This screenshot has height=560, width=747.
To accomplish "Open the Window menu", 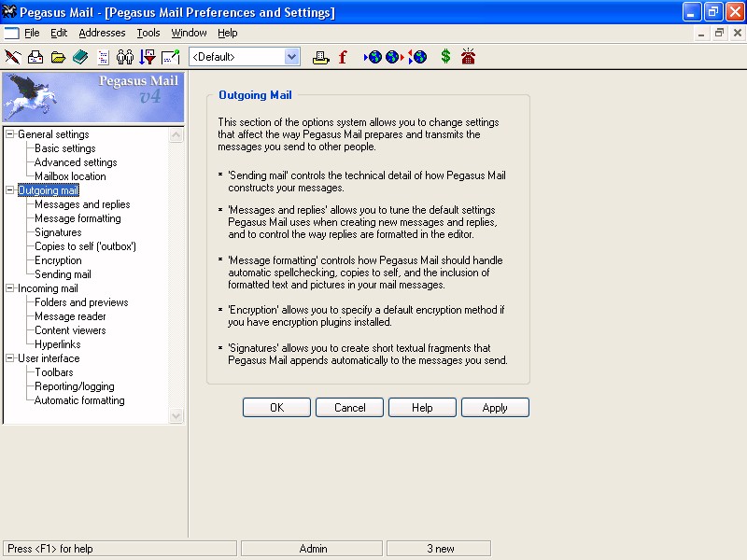I will pyautogui.click(x=190, y=33).
